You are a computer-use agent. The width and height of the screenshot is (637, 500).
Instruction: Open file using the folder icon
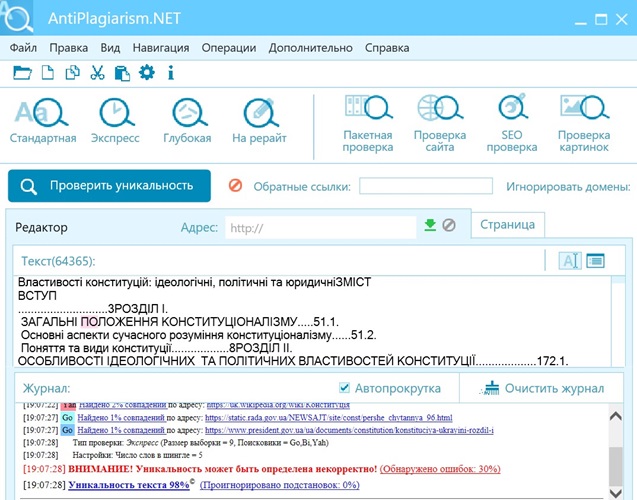22,73
